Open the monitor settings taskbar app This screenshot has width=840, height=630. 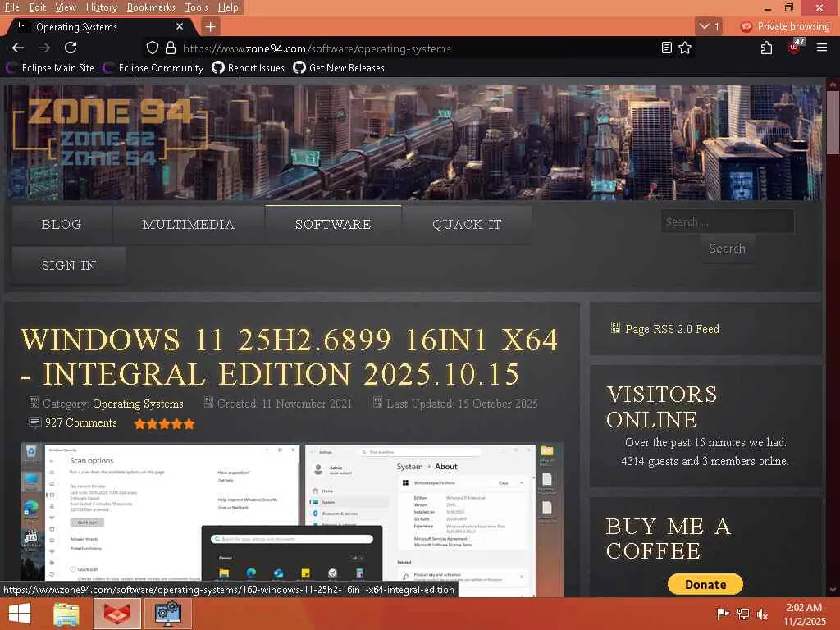[x=168, y=614]
